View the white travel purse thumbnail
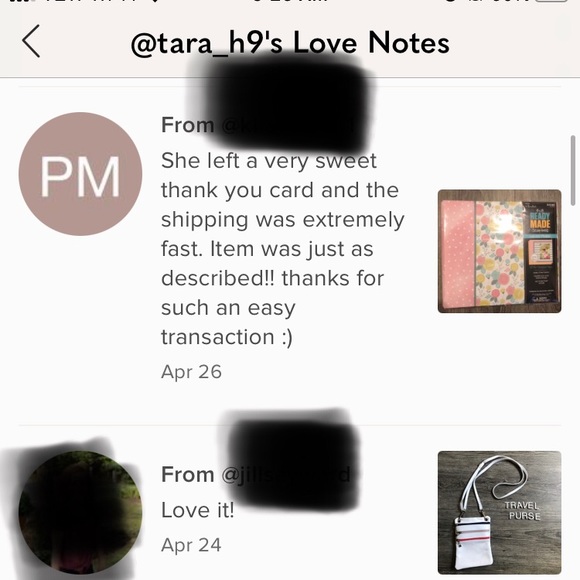 tap(499, 512)
